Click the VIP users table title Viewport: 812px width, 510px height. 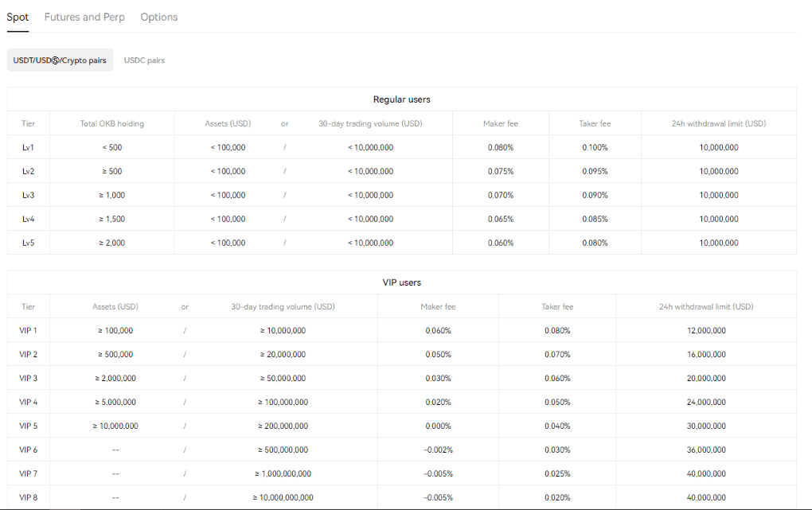pos(401,282)
